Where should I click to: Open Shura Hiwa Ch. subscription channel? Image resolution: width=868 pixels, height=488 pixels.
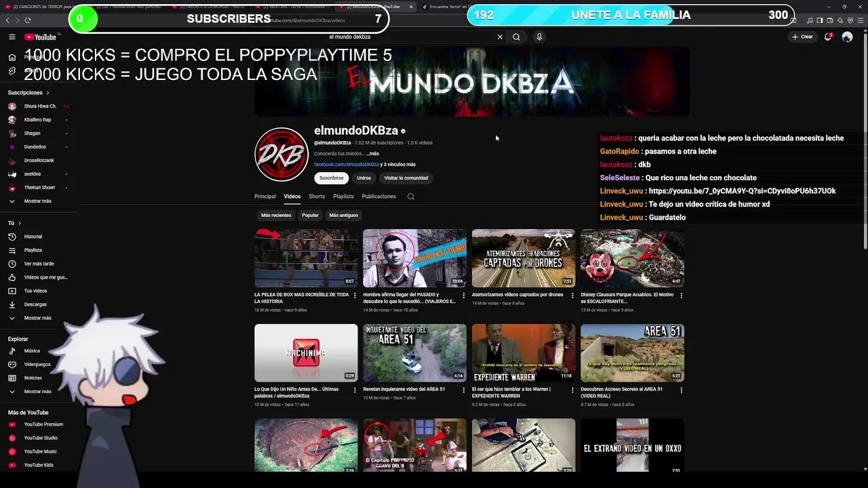click(x=39, y=106)
